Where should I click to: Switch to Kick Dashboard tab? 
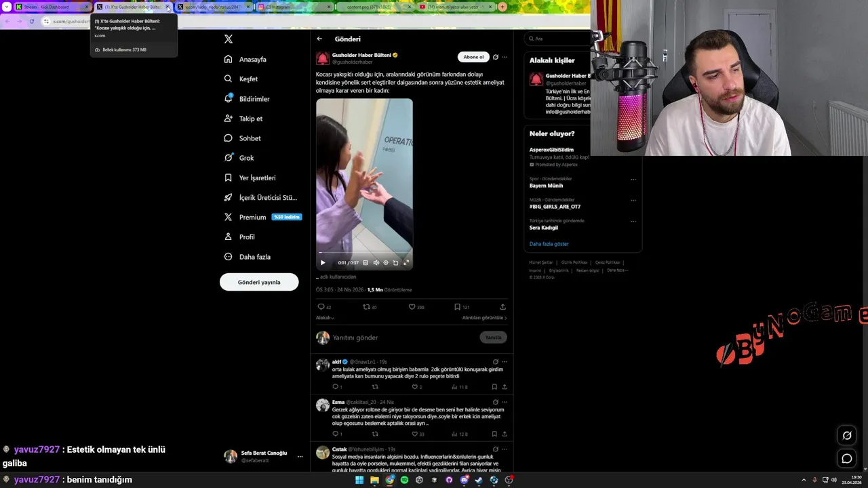[x=53, y=7]
